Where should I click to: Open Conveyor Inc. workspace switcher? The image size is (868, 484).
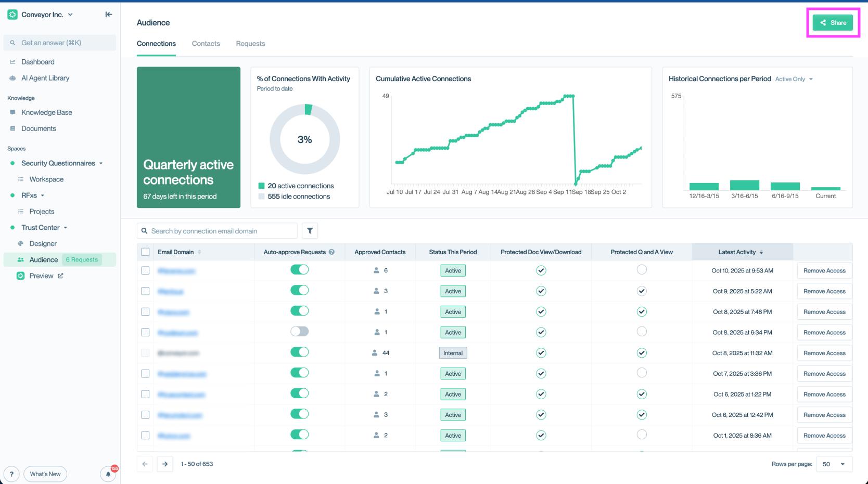42,15
